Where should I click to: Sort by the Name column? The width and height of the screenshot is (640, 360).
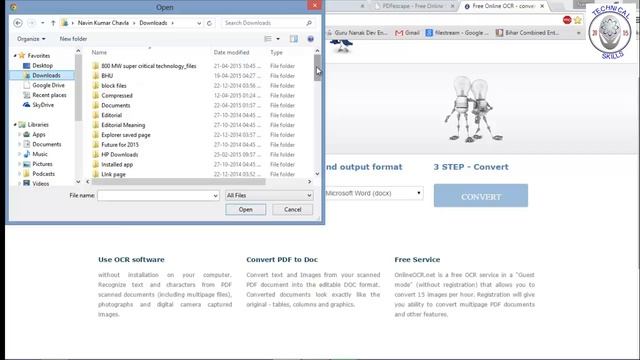point(99,52)
